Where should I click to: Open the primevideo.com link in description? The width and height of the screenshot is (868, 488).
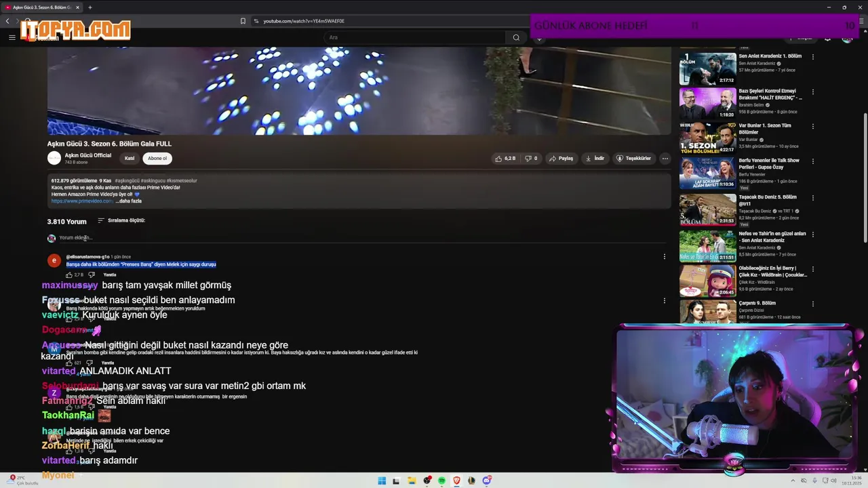(x=82, y=201)
